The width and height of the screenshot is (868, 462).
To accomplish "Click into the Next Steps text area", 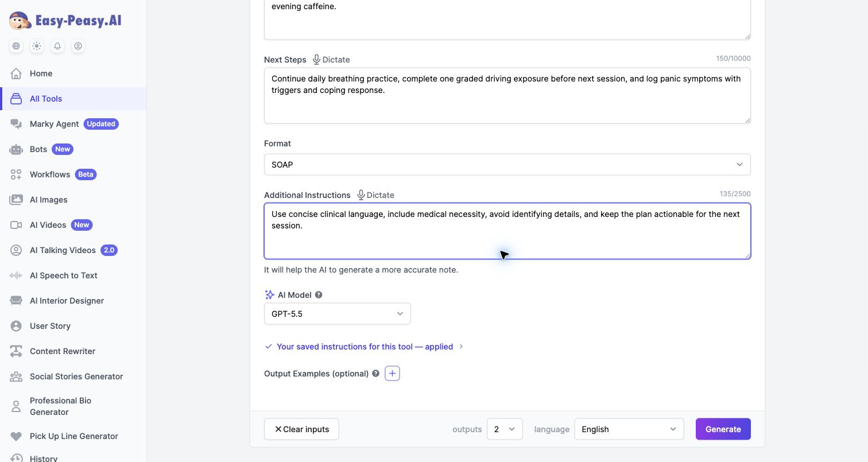I will pos(507,95).
